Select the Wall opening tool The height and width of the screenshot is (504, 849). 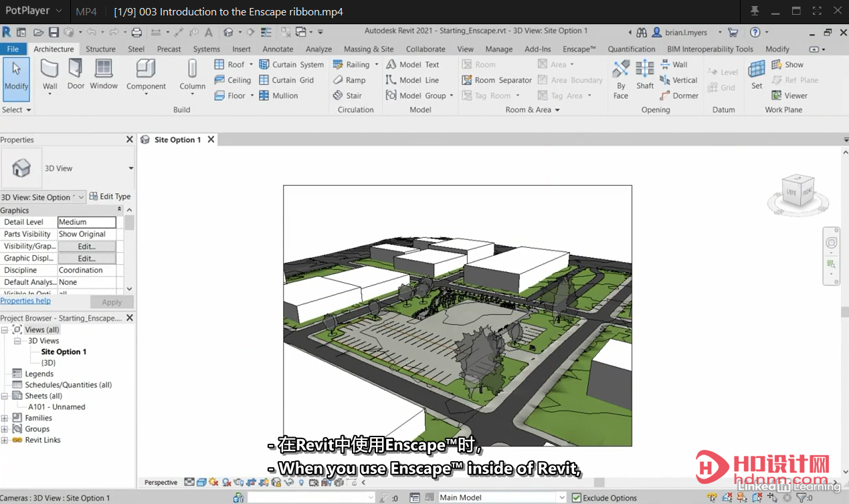[x=674, y=65]
